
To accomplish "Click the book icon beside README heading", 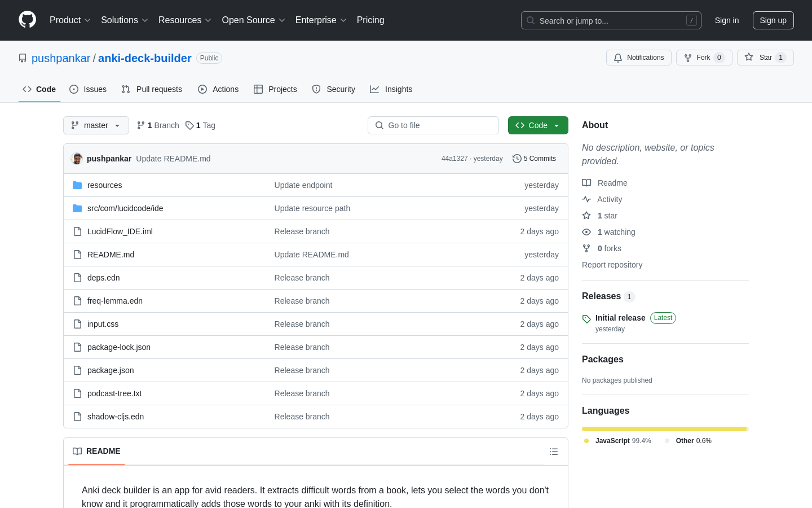I will tap(77, 451).
